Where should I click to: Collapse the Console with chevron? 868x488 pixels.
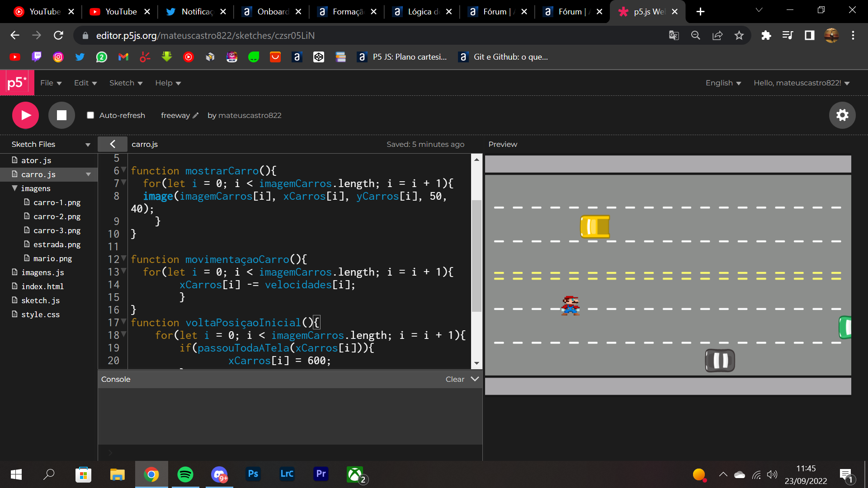(x=475, y=379)
